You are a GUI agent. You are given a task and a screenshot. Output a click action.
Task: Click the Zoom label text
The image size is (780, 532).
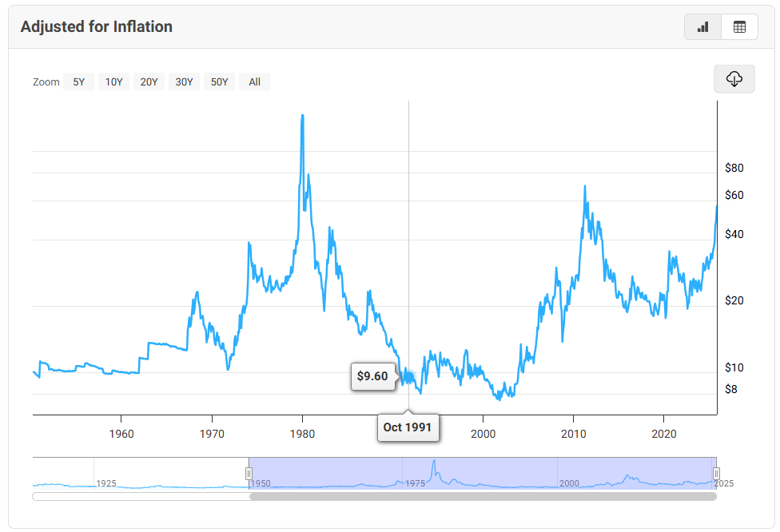coord(46,82)
